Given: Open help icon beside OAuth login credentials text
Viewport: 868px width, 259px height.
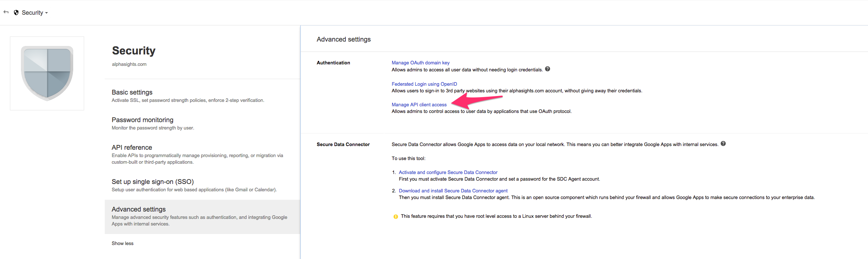Looking at the screenshot, I should [x=548, y=69].
